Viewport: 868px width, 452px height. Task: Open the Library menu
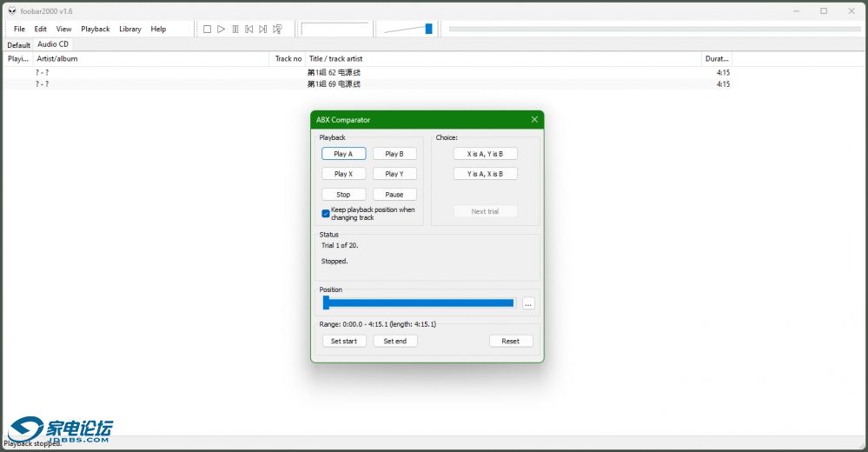130,29
